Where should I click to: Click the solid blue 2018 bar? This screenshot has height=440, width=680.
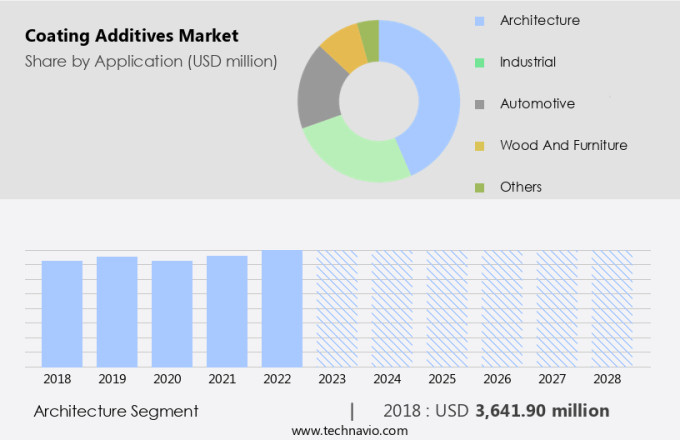pyautogui.click(x=62, y=313)
